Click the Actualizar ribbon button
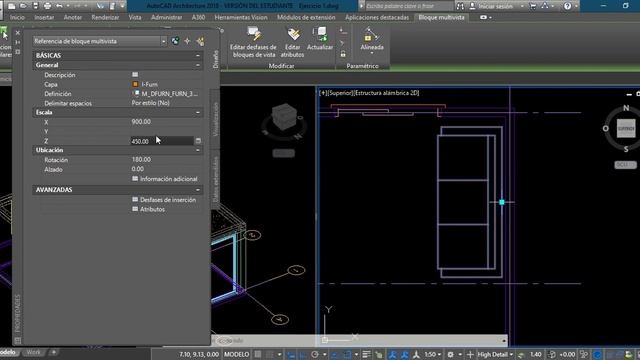 [x=320, y=39]
